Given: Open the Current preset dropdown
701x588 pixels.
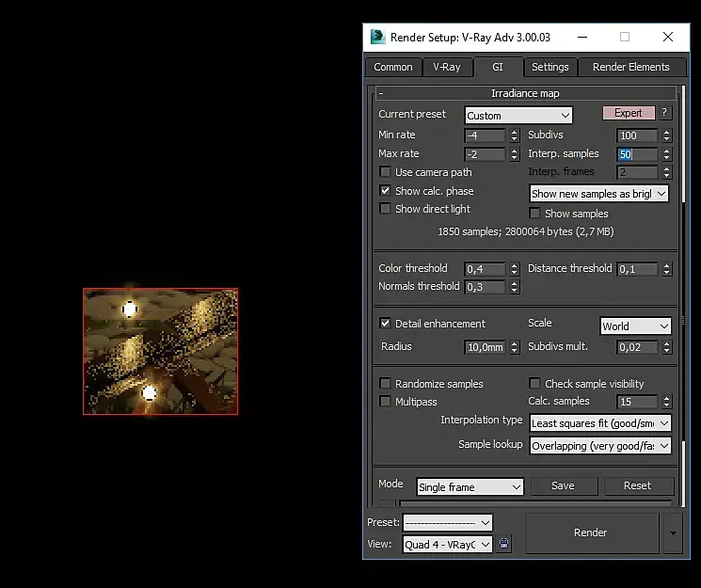Looking at the screenshot, I should (518, 116).
